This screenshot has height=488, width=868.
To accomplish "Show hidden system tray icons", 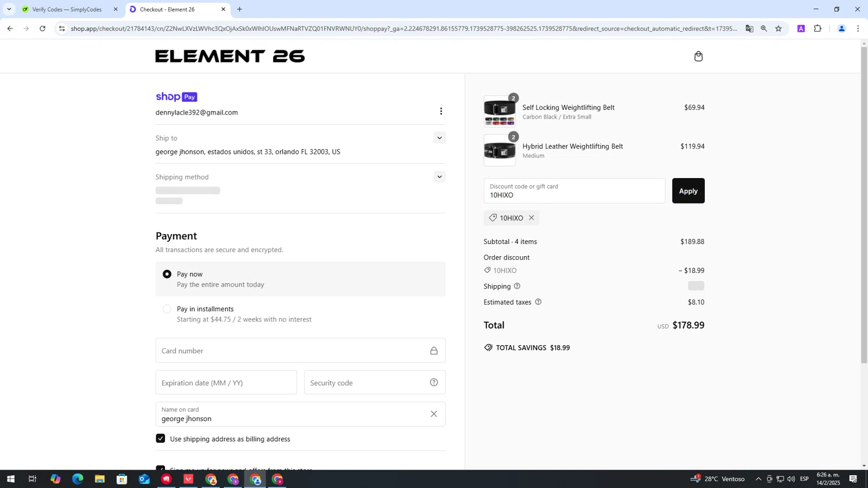I will tap(759, 479).
